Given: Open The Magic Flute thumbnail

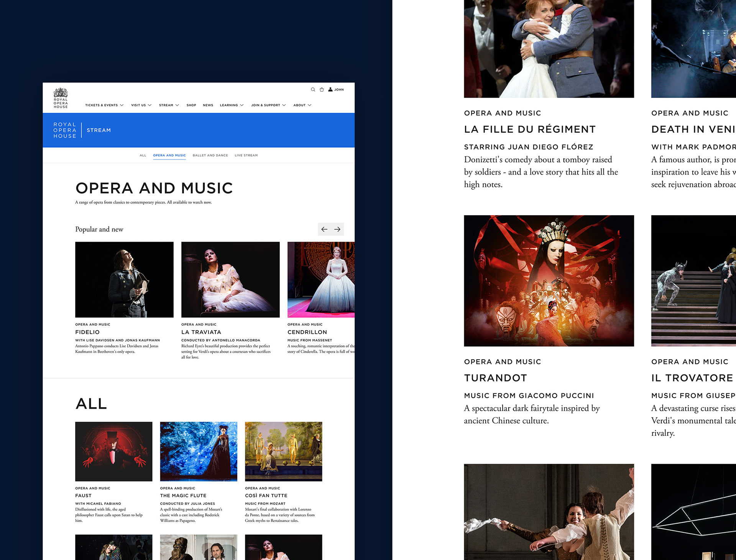Looking at the screenshot, I should [x=199, y=452].
